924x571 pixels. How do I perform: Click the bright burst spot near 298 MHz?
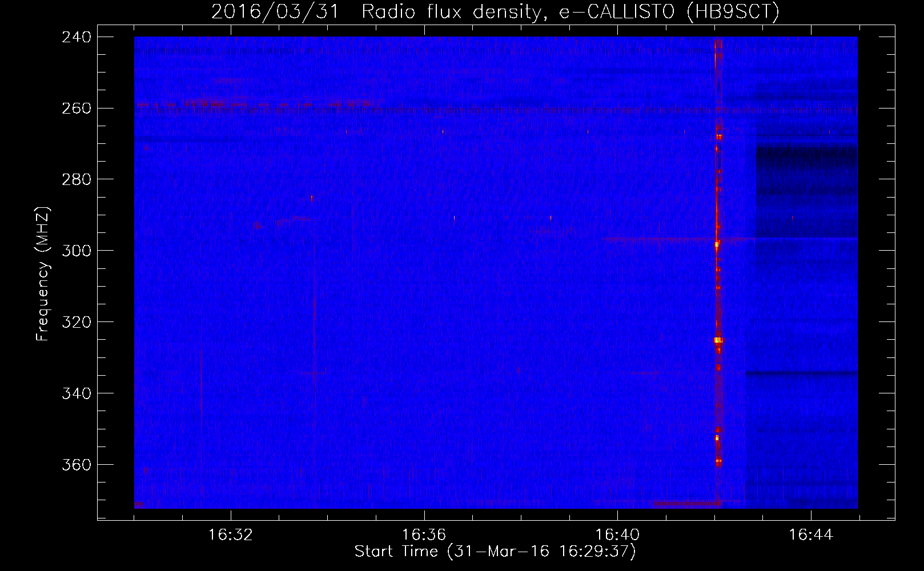point(717,244)
